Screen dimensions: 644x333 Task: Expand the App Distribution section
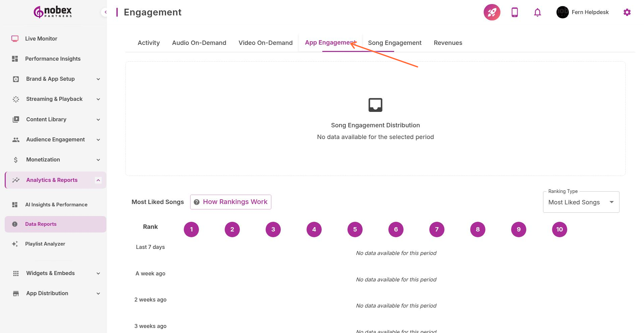[47, 293]
